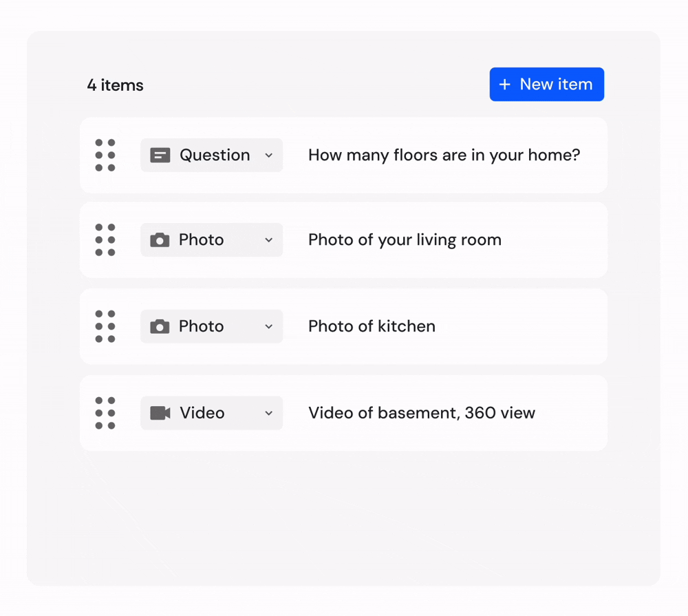
Task: Grab the drag handle of floors question row
Action: 105,155
